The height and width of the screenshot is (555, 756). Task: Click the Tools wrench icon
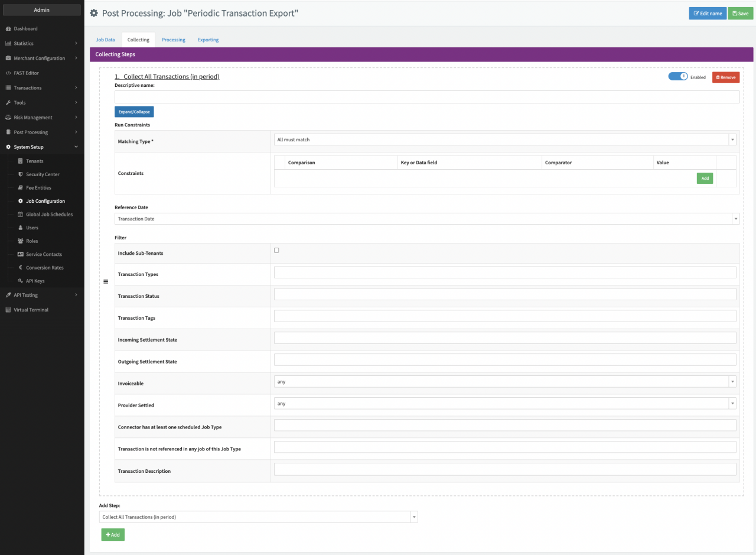click(x=8, y=102)
